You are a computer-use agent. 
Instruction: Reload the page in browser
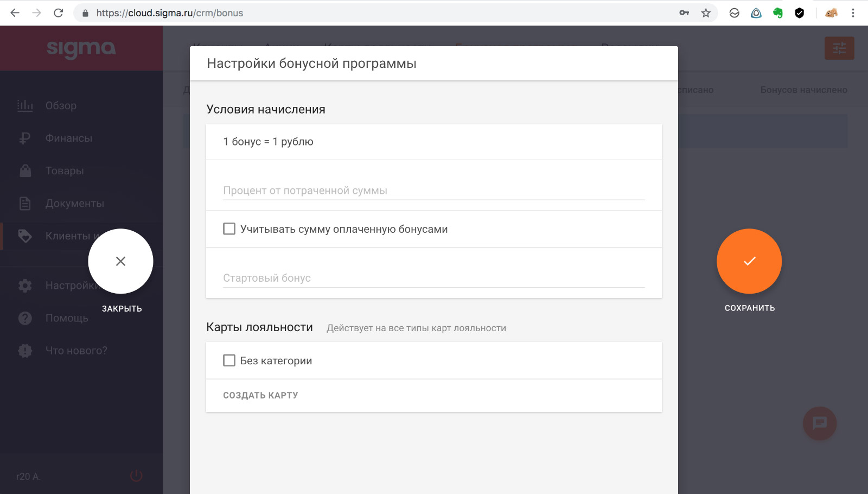59,13
